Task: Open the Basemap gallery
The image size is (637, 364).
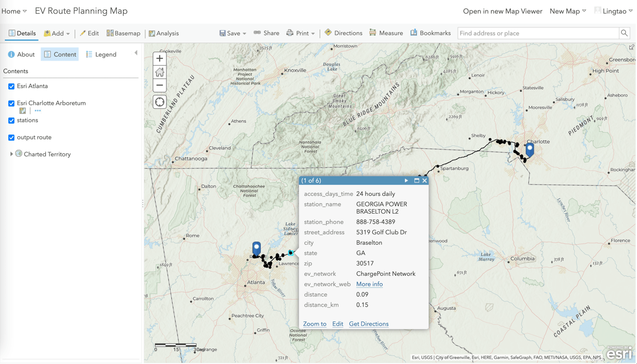Action: tap(123, 33)
